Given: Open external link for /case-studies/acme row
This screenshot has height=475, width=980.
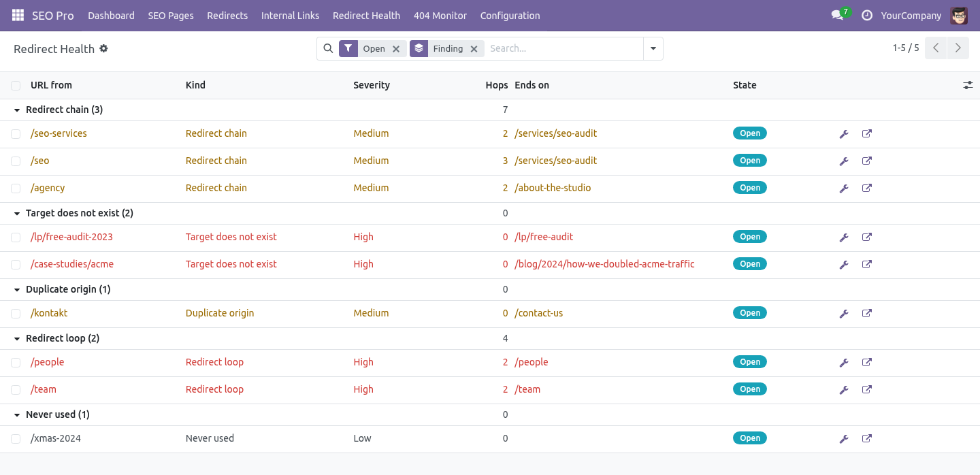Looking at the screenshot, I should click(x=867, y=264).
